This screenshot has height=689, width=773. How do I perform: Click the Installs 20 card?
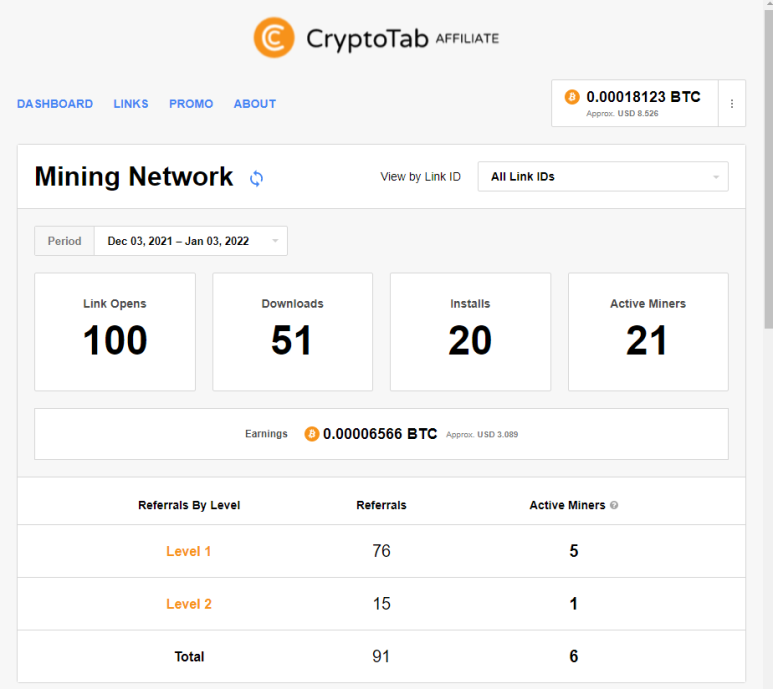click(470, 332)
